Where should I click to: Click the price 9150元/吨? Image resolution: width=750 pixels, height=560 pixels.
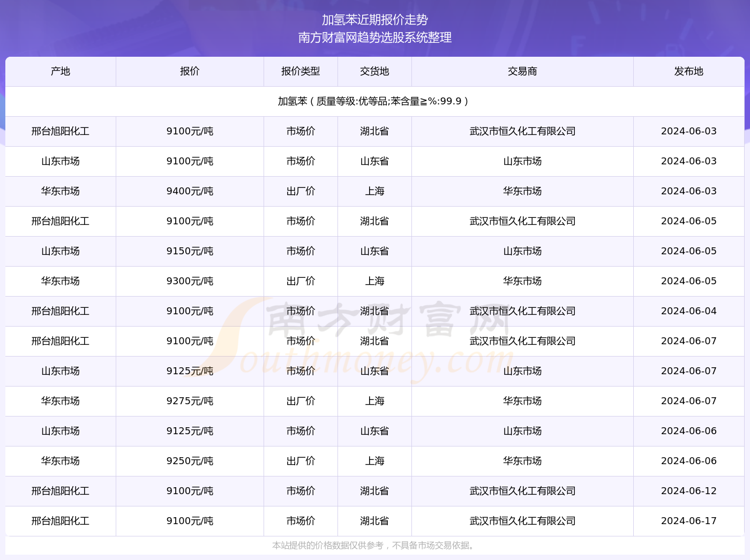pos(190,251)
